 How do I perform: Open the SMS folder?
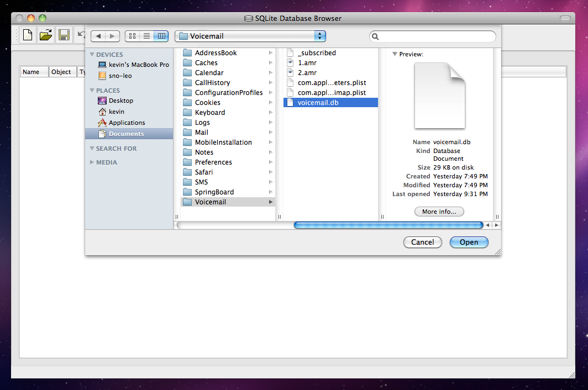pyautogui.click(x=228, y=182)
